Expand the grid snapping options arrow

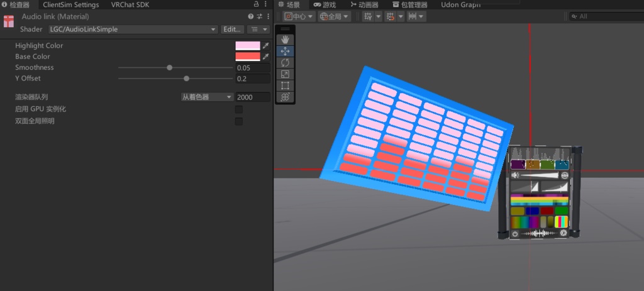click(x=401, y=16)
